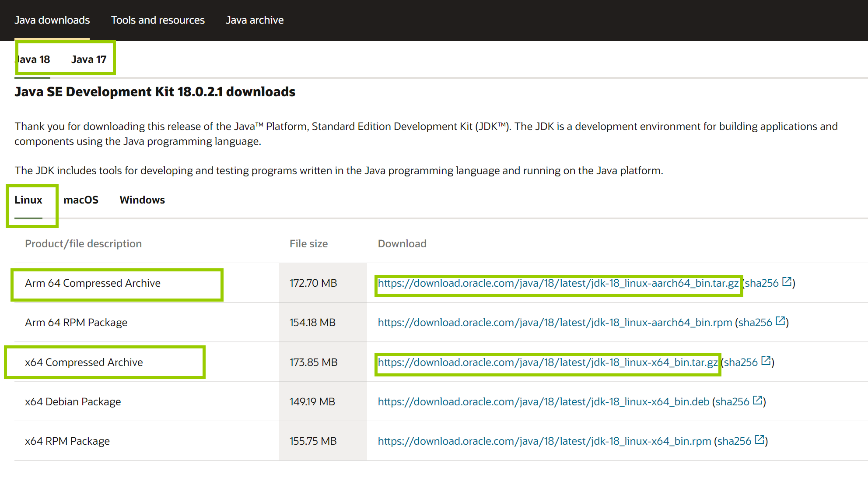Click external-link icon in x64 Compressed Archive row

click(766, 361)
